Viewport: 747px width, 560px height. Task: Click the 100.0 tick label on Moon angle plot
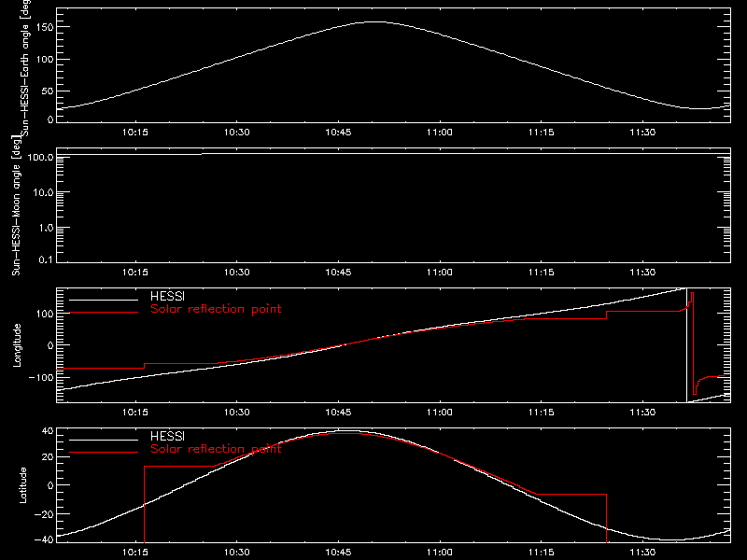40,157
